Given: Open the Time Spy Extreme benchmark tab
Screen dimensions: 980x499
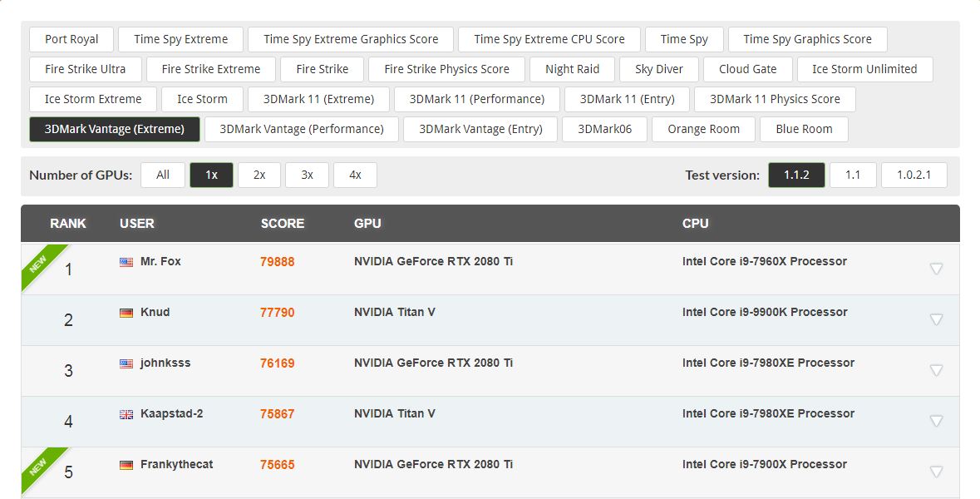Looking at the screenshot, I should click(180, 39).
